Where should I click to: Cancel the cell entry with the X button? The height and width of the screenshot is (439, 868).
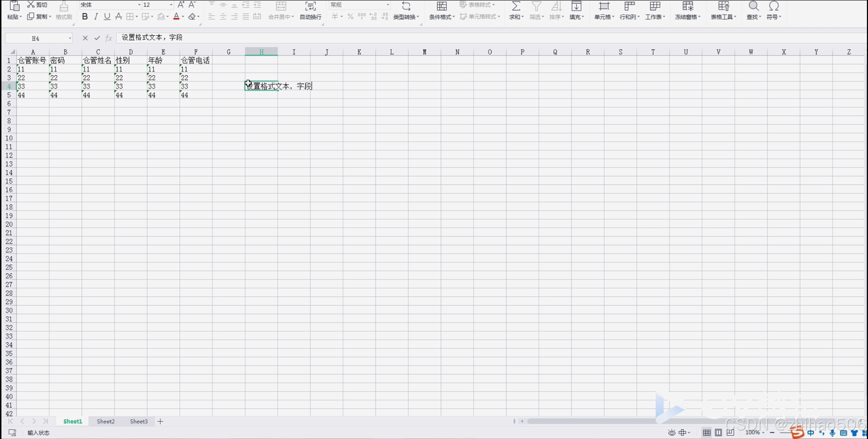tap(85, 38)
